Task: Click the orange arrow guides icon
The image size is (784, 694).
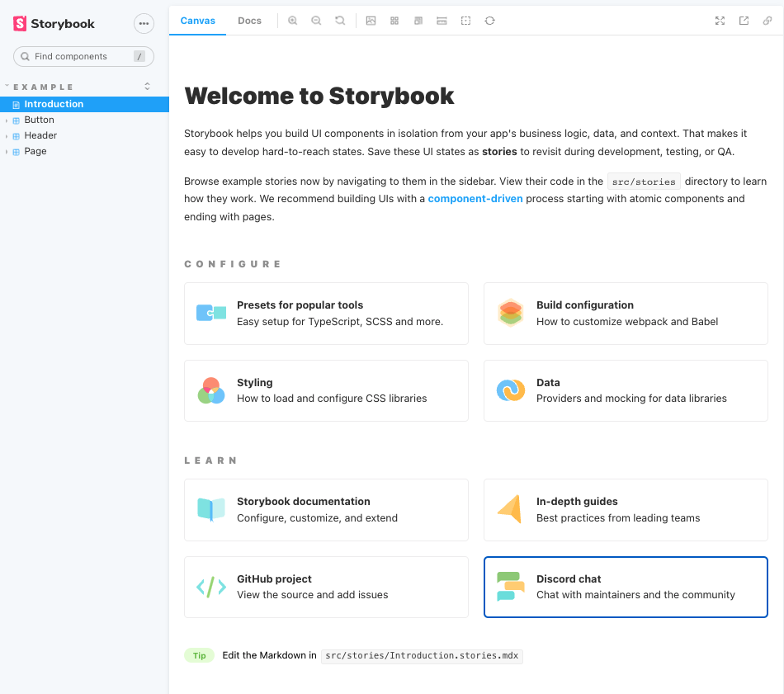Action: (510, 509)
